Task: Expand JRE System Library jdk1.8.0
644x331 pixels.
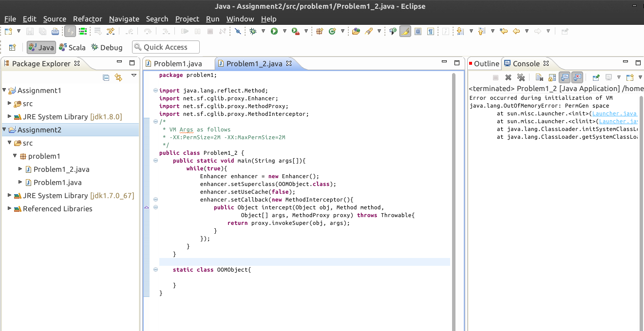Action: point(10,116)
